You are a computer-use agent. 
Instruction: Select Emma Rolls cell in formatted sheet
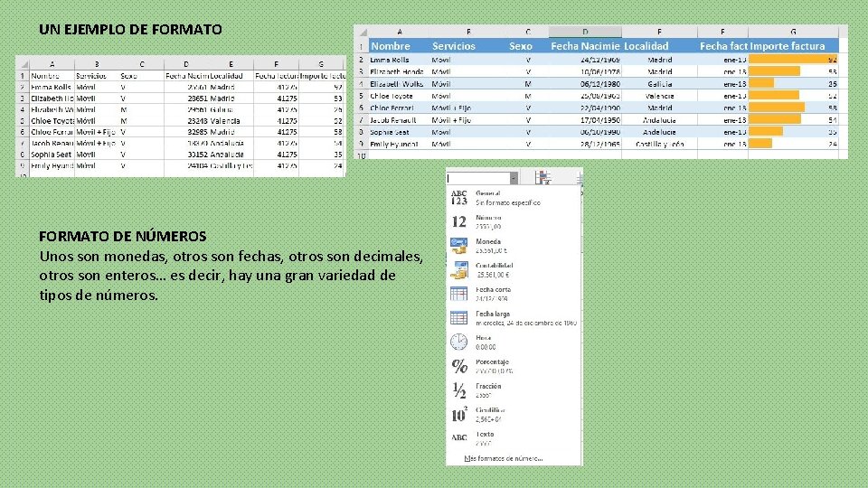(x=399, y=60)
